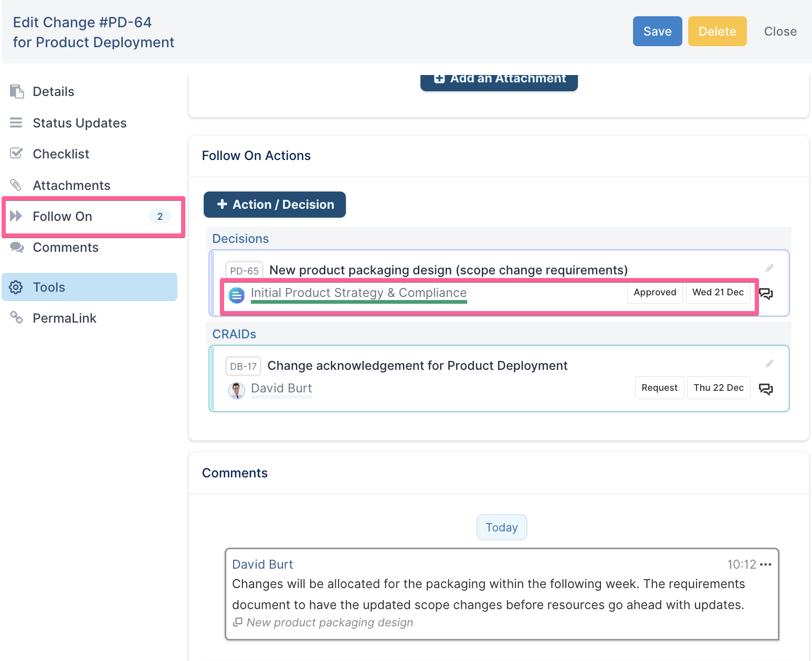Click the pencil edit icon for DB-17
812x661 pixels.
[x=769, y=364]
